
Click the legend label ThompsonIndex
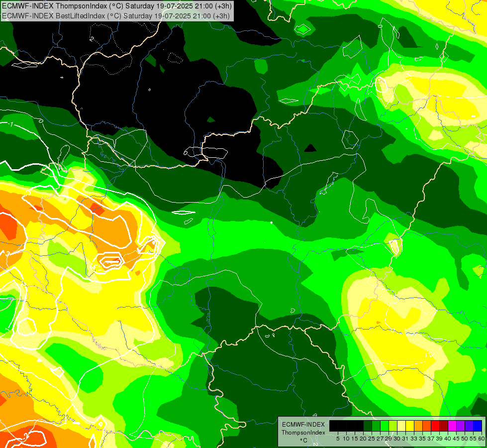(x=303, y=433)
